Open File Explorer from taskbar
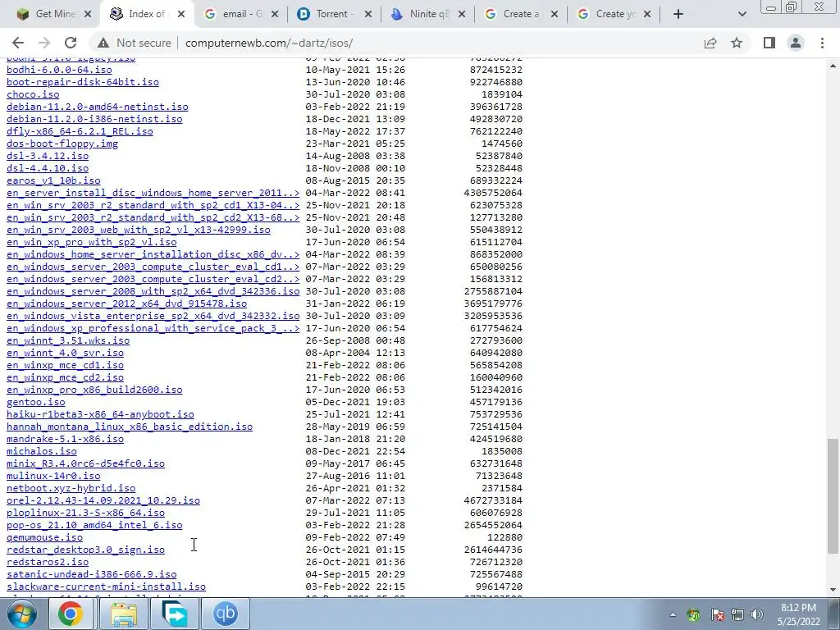This screenshot has height=630, width=840. (x=123, y=614)
